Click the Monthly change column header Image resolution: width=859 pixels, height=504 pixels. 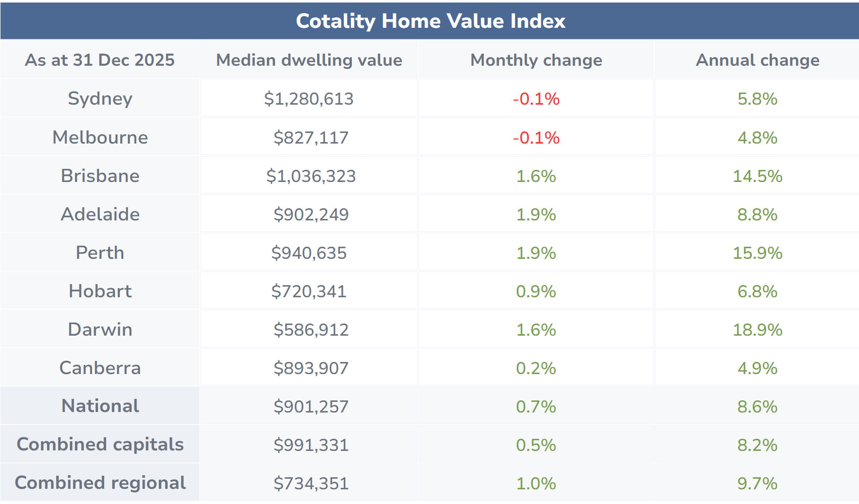pyautogui.click(x=536, y=60)
